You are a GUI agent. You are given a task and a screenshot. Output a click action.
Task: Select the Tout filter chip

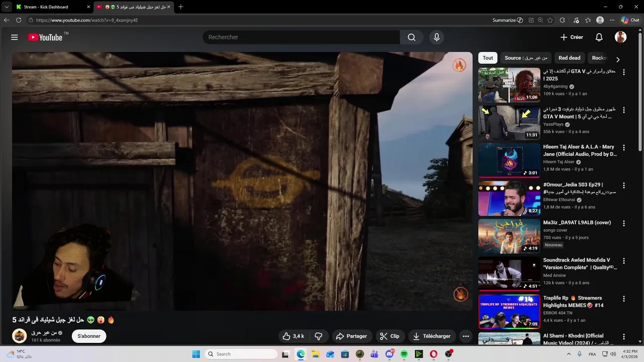488,58
